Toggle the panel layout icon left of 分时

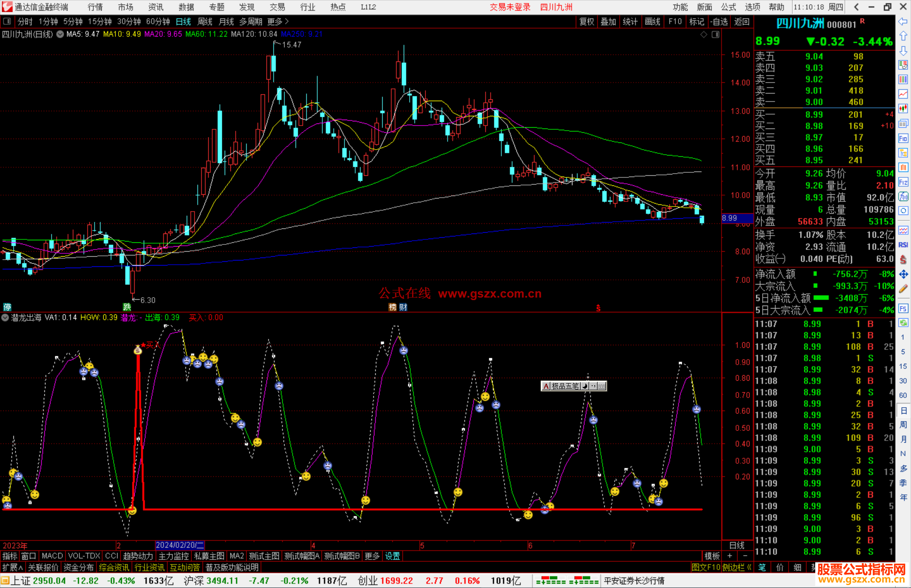click(x=7, y=21)
